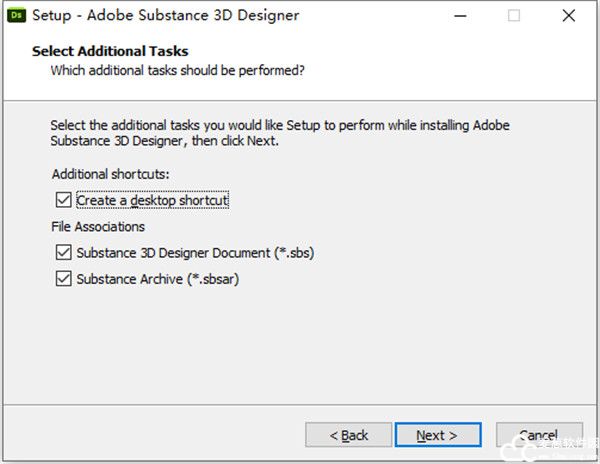This screenshot has width=600, height=464.
Task: Uncheck the desktop shortcut checkbox square
Action: [x=64, y=200]
